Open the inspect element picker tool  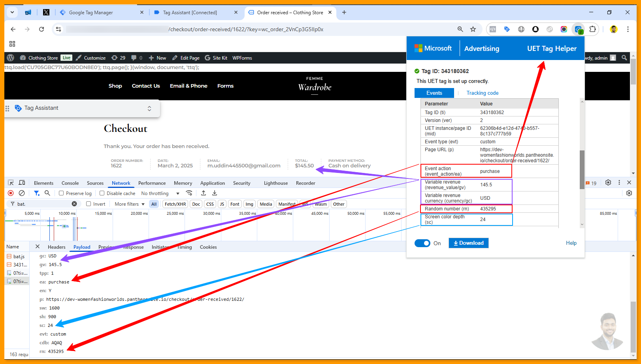[x=11, y=183]
